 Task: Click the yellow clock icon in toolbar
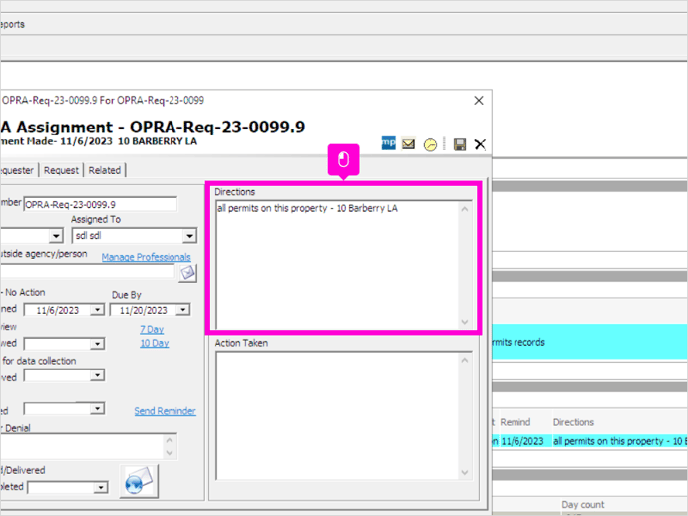pyautogui.click(x=430, y=144)
